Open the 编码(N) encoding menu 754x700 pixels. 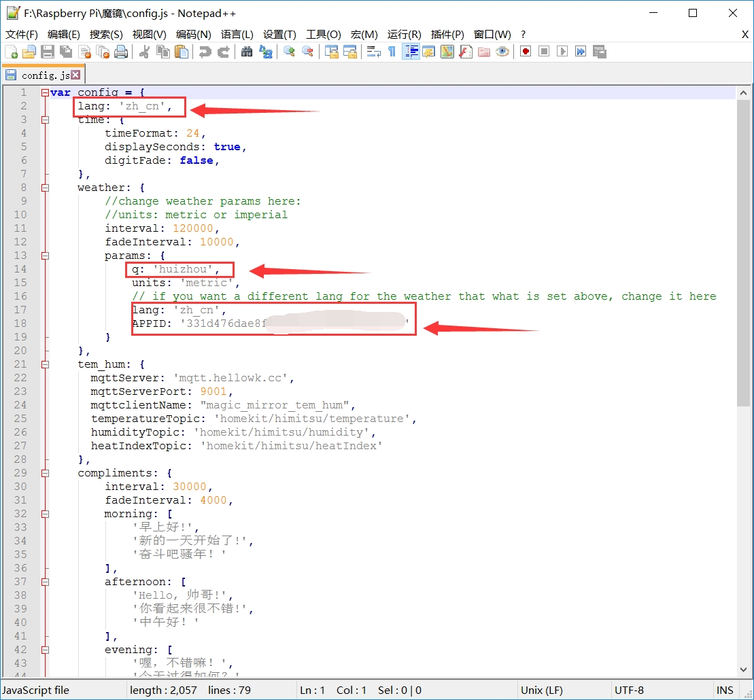pos(193,34)
